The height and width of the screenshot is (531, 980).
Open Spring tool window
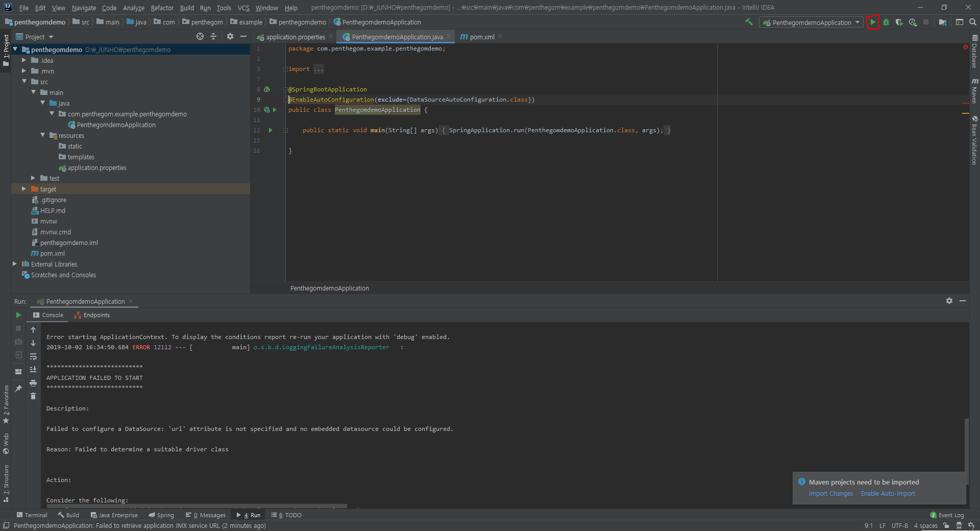pos(161,515)
